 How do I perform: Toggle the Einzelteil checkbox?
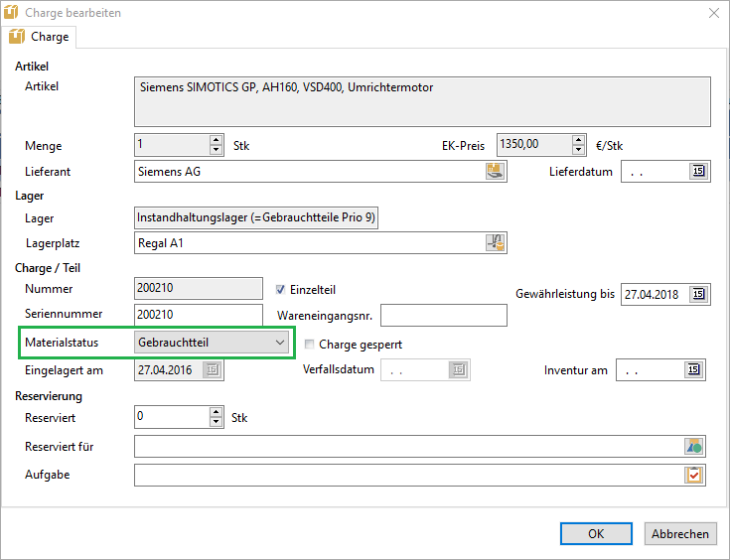pyautogui.click(x=280, y=290)
